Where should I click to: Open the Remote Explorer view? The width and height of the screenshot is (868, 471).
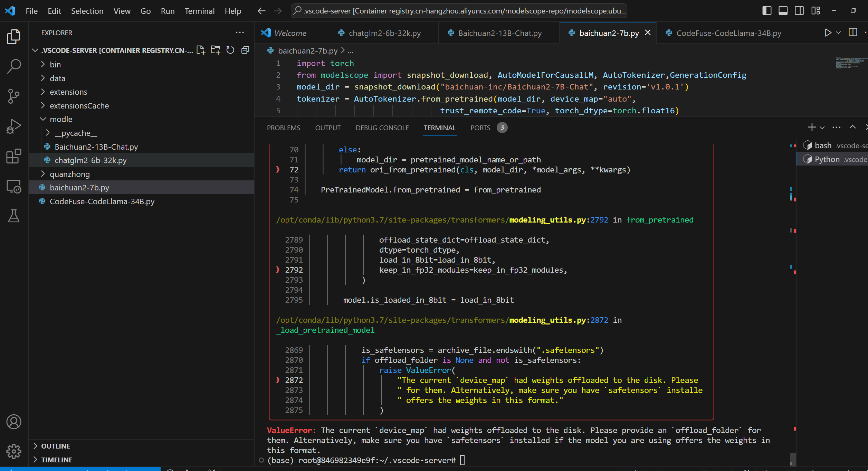14,186
